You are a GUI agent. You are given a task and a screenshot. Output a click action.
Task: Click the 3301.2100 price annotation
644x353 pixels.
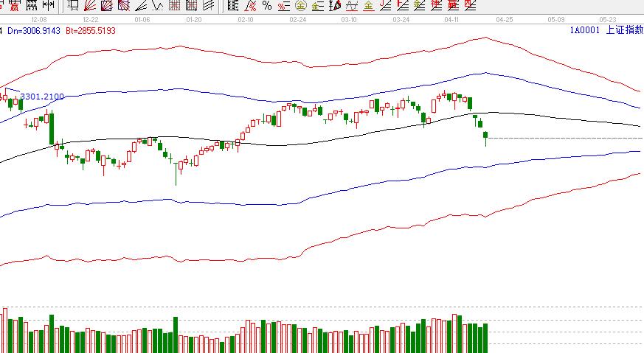tap(42, 97)
